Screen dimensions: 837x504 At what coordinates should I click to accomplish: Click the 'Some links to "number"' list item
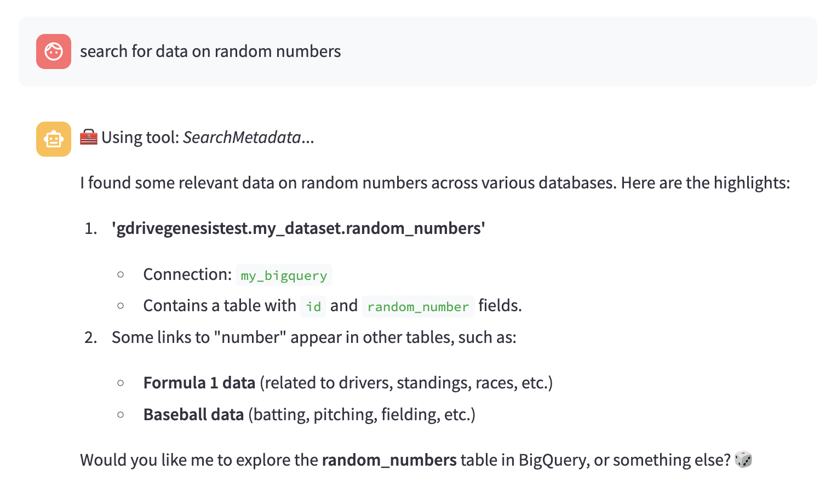(x=314, y=337)
